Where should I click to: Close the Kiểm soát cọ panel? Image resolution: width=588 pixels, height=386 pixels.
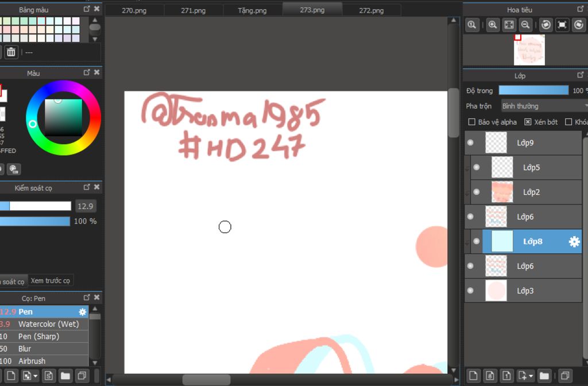coord(96,187)
